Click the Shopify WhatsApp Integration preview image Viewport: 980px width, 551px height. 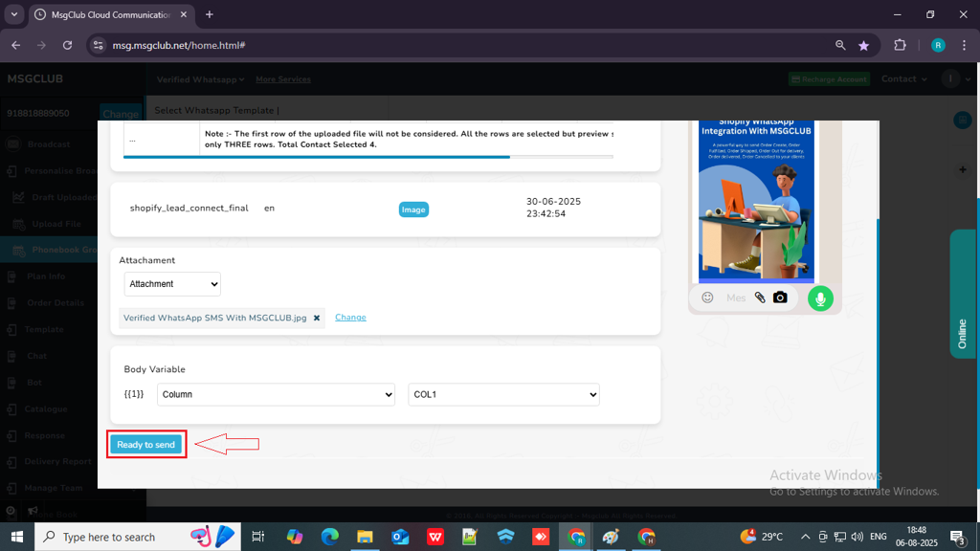(756, 201)
